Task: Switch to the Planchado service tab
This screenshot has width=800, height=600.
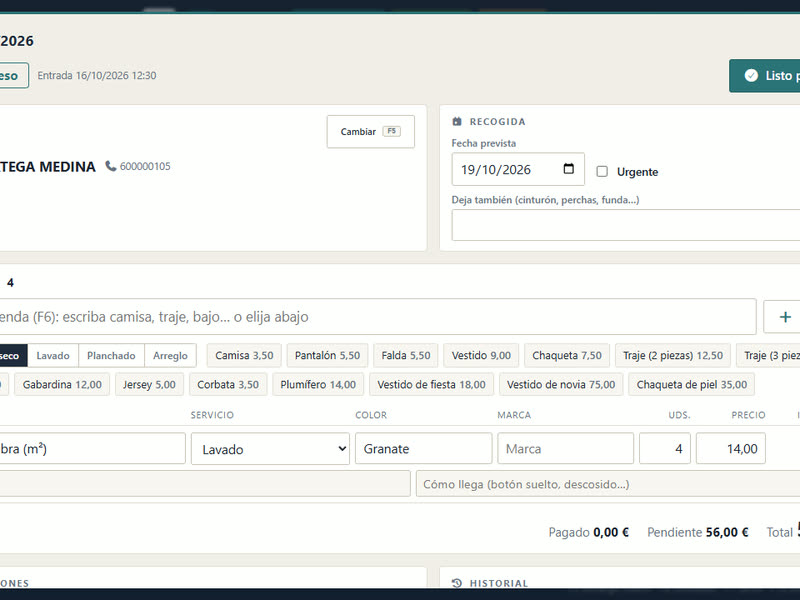Action: tap(111, 356)
